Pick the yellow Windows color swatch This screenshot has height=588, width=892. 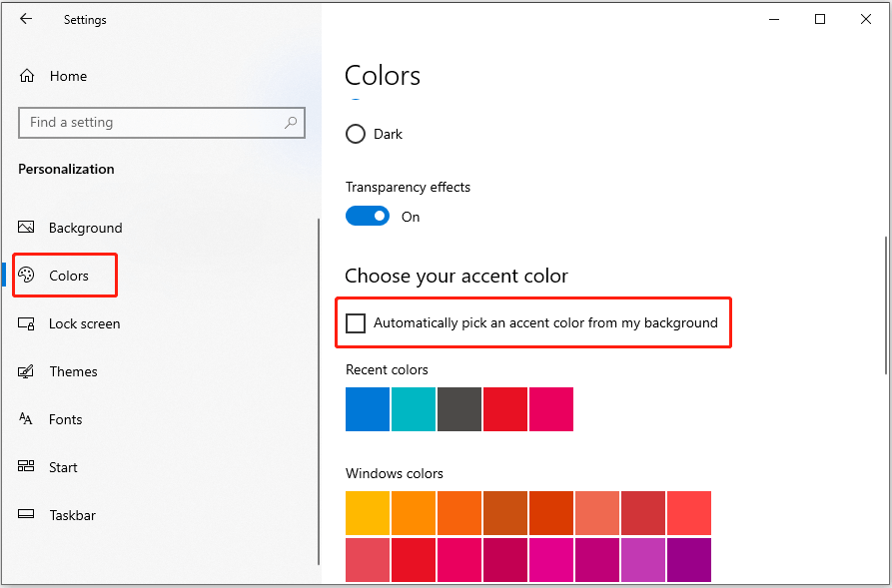pos(368,513)
